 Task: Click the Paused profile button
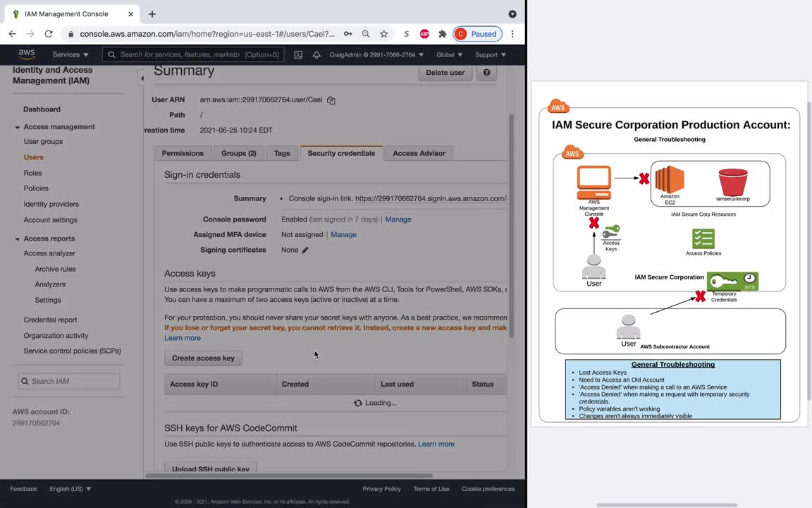pyautogui.click(x=477, y=34)
